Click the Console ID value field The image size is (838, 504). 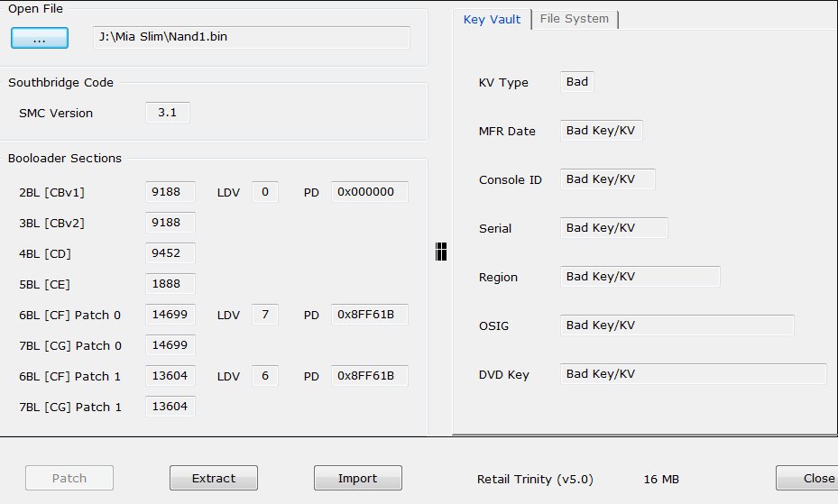[607, 179]
